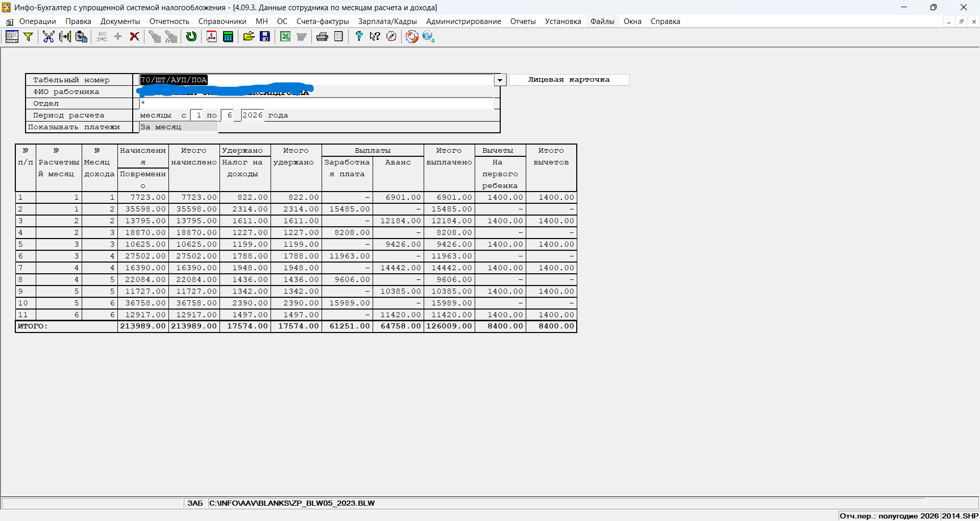Click the print preview page icon

338,36
